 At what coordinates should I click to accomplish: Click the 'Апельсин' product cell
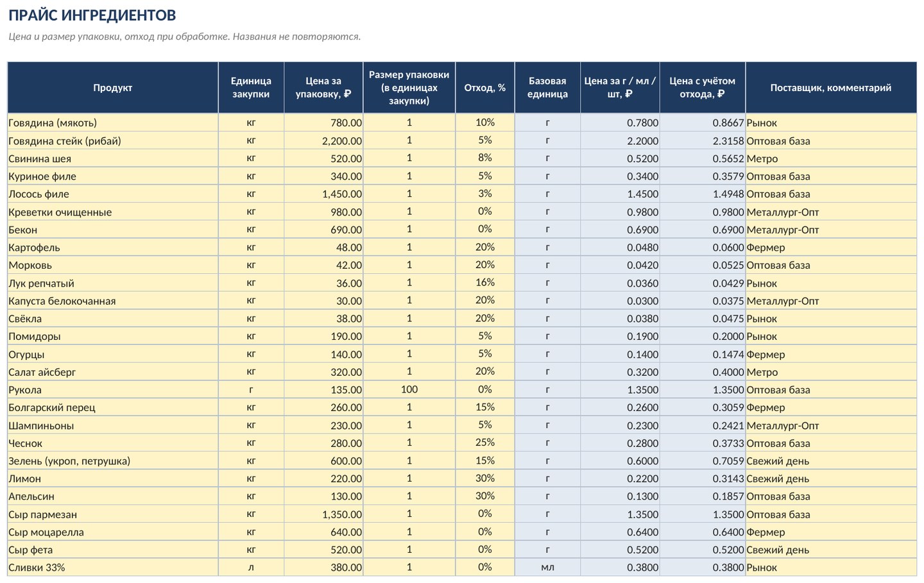click(x=113, y=496)
